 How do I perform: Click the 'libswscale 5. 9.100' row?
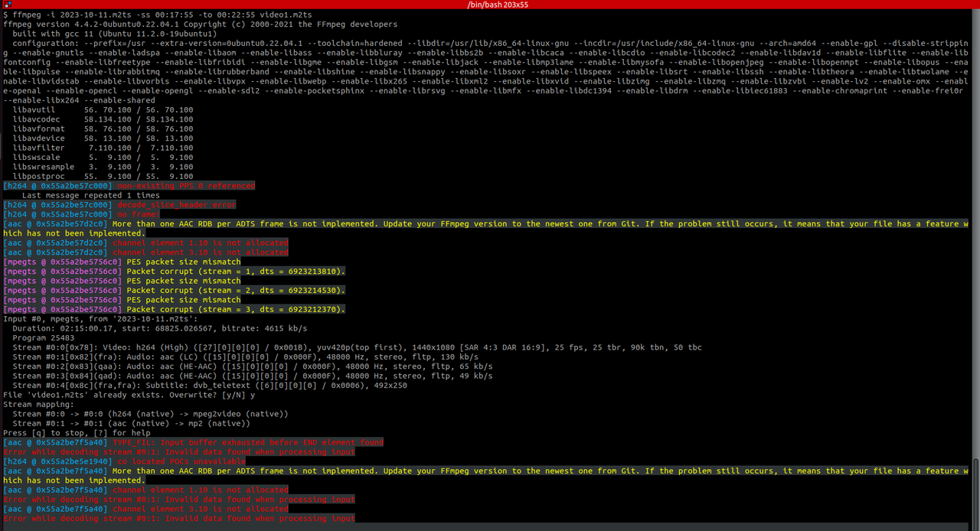pyautogui.click(x=103, y=157)
